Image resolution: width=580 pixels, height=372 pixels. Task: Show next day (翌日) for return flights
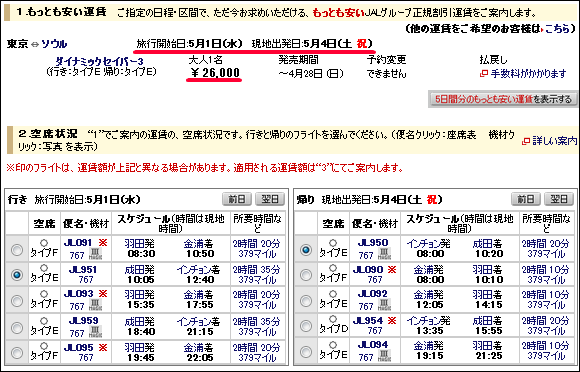pyautogui.click(x=559, y=199)
